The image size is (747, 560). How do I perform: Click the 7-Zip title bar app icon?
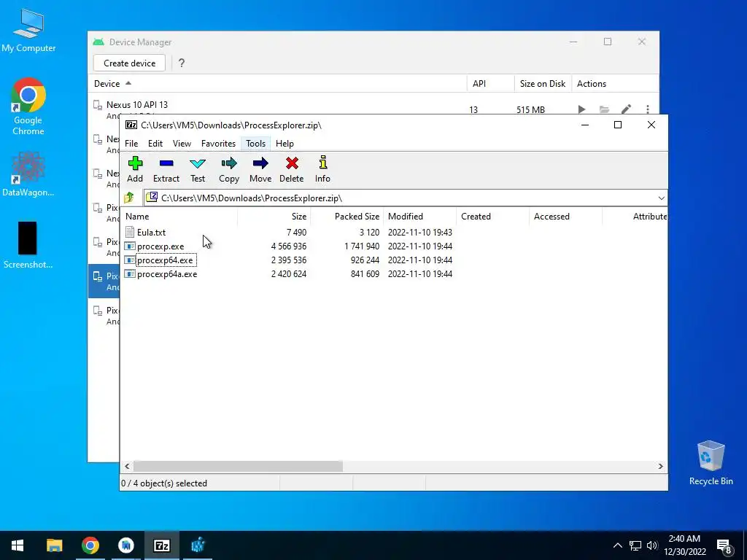tap(131, 125)
